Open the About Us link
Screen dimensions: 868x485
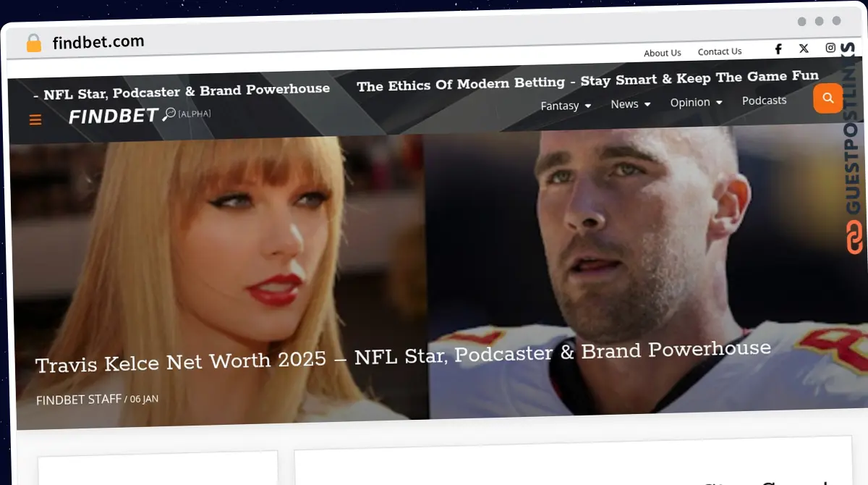(x=662, y=53)
